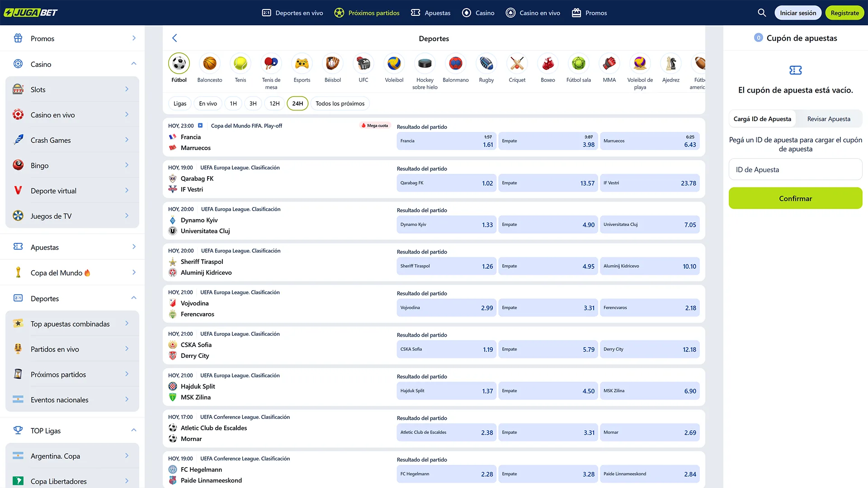Open Partidos en vivo sidebar entry
The height and width of the screenshot is (488, 868).
tap(72, 349)
